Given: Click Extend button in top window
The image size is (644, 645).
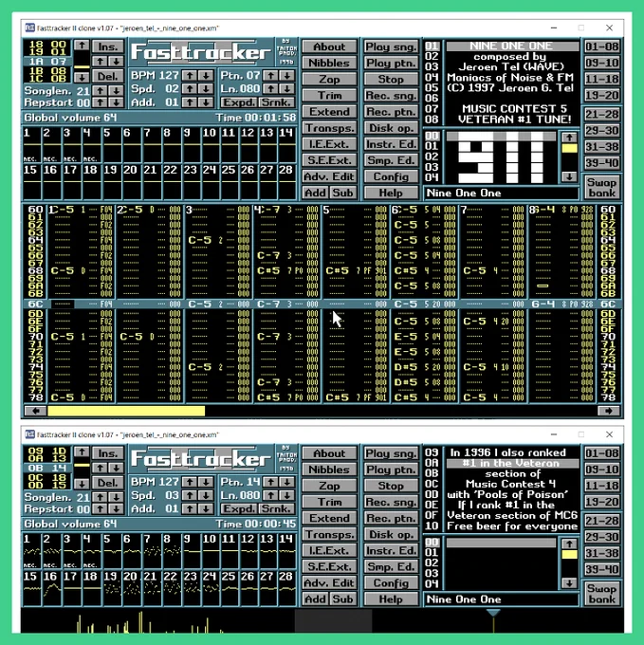Looking at the screenshot, I should pos(329,112).
